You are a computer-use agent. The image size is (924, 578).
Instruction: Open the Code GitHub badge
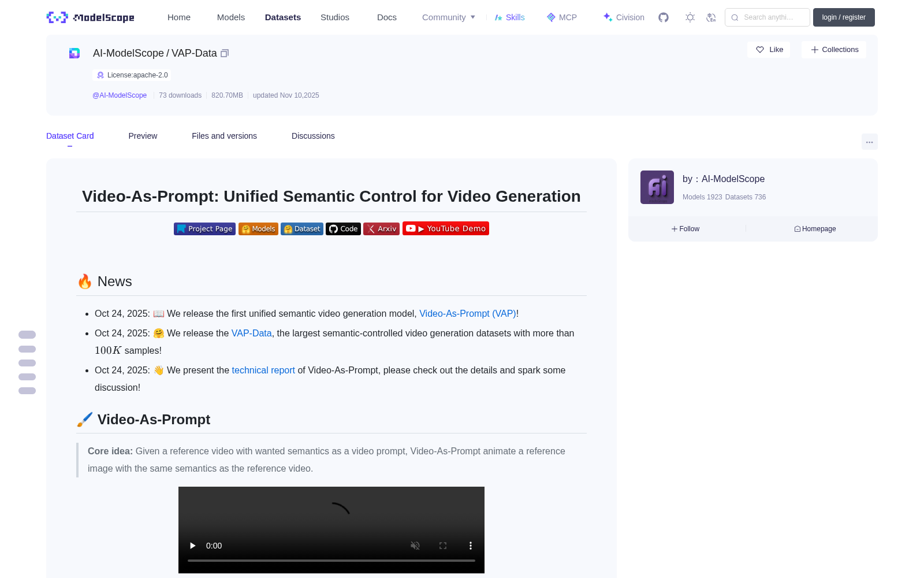coord(343,229)
